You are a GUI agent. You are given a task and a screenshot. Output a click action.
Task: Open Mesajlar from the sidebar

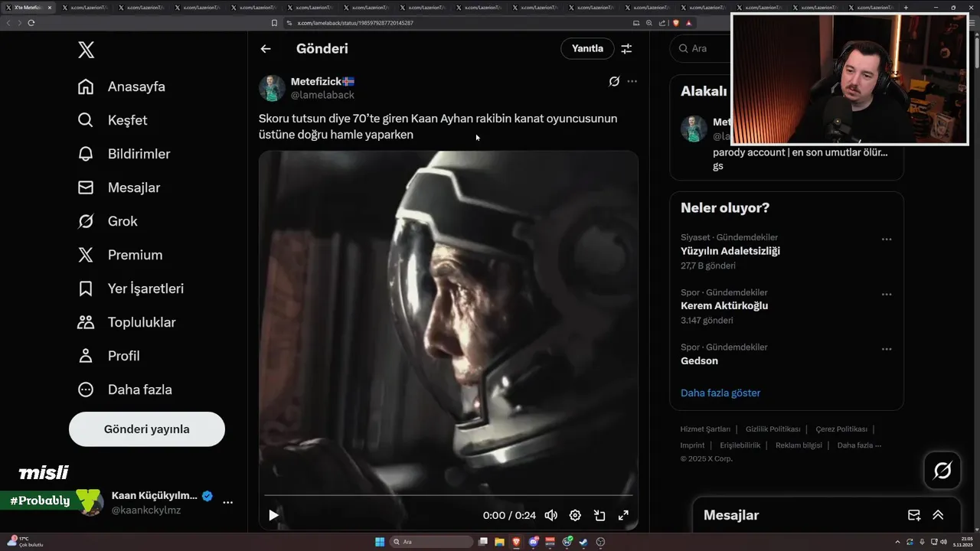pos(119,187)
